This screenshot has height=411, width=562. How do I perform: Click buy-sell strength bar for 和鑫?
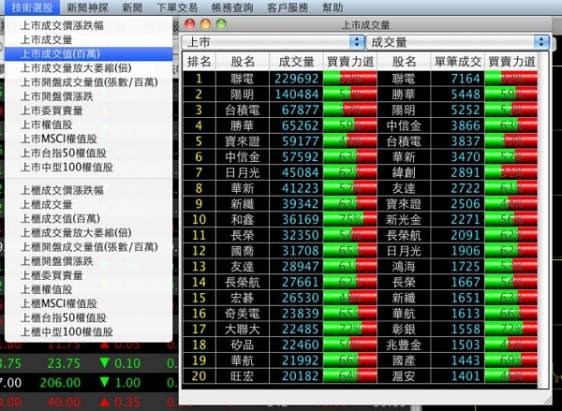click(350, 219)
